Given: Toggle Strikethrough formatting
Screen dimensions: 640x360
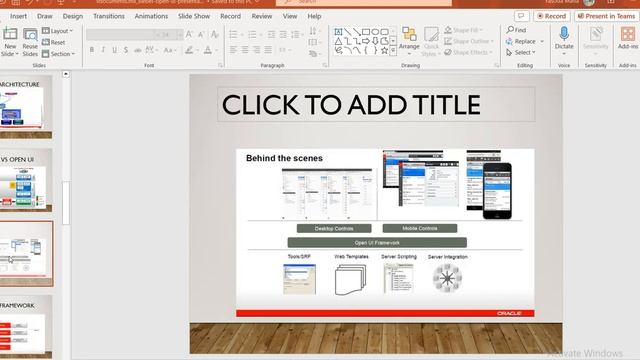Looking at the screenshot, I should click(138, 50).
